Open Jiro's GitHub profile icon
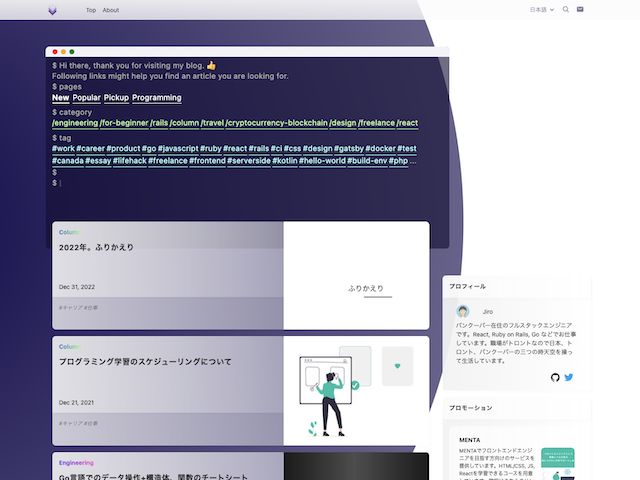 point(556,377)
